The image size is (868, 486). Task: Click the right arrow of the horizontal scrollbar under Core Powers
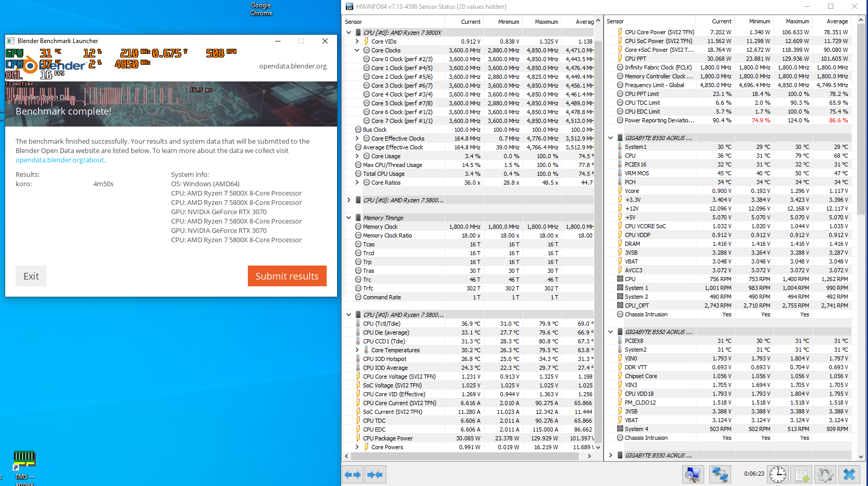point(589,456)
